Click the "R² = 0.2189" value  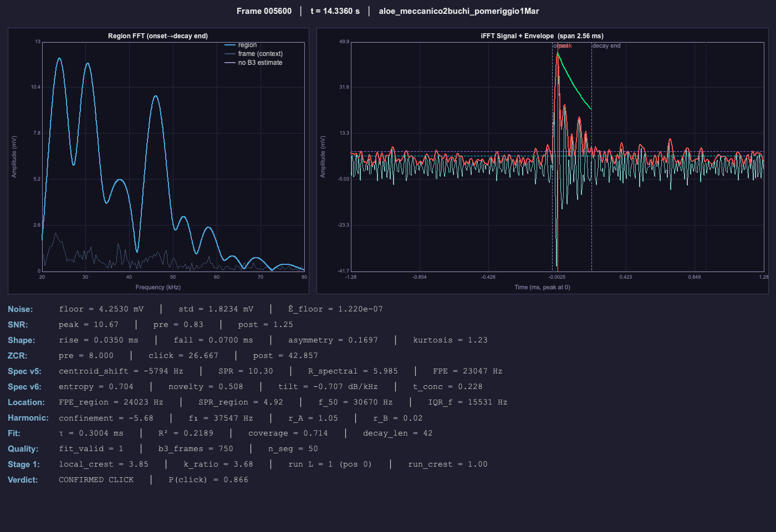click(186, 433)
